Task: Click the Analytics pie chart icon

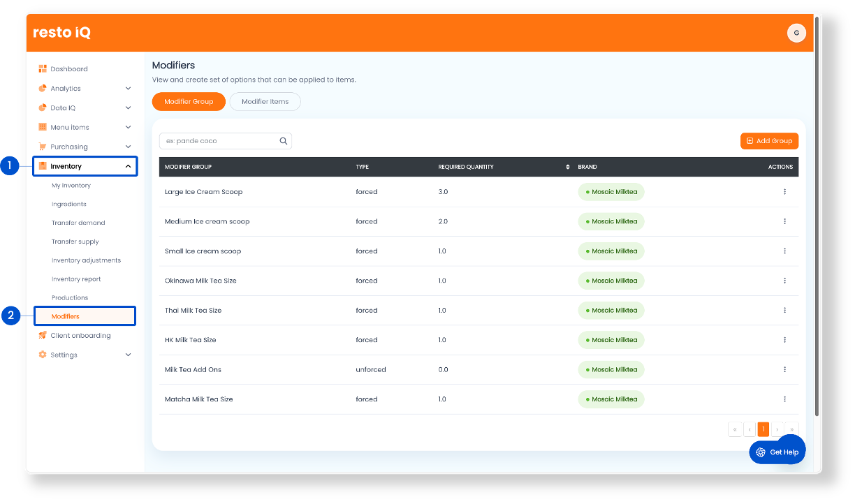Action: pos(43,89)
